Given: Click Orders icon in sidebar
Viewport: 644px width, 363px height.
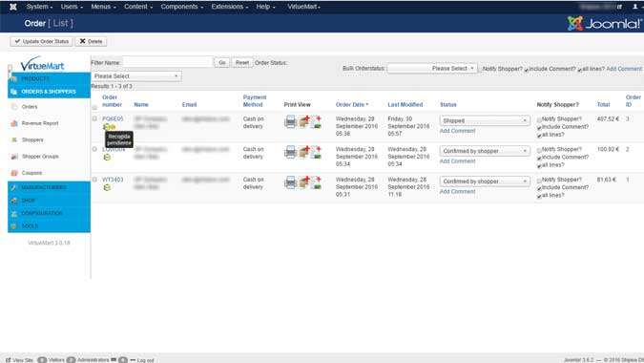Looking at the screenshot, I should [14, 107].
